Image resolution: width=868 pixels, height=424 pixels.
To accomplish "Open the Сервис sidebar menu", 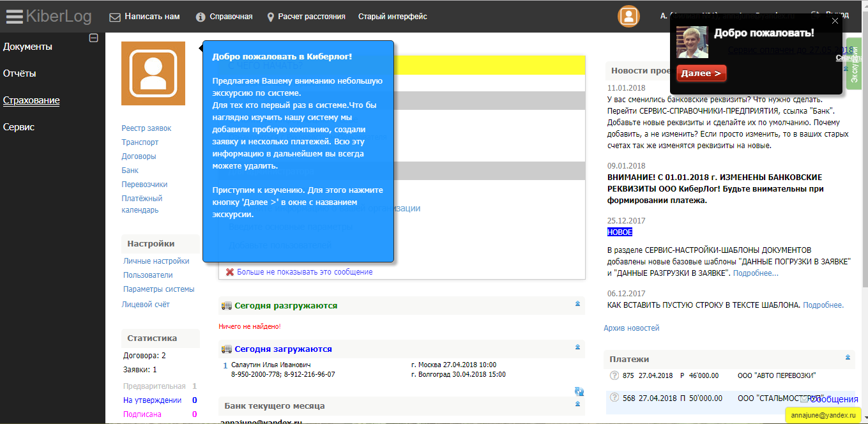I will tap(19, 127).
